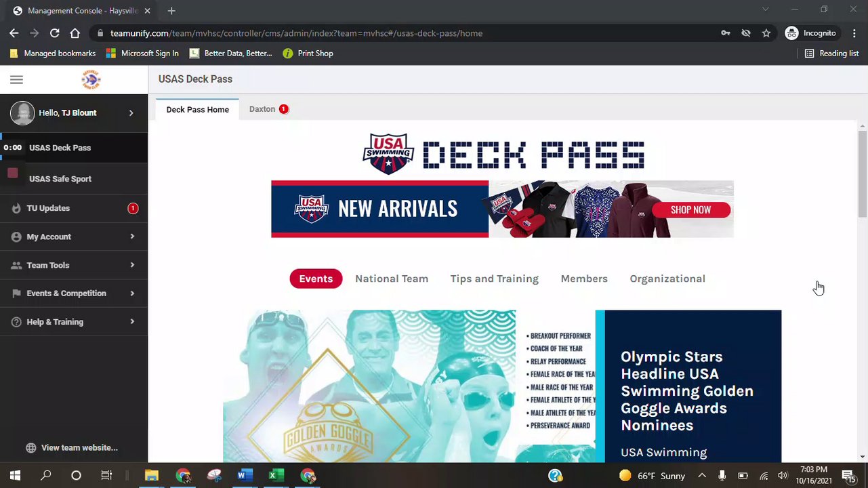The image size is (868, 488).
Task: Click the red badge on the Daxton tab
Action: [284, 109]
